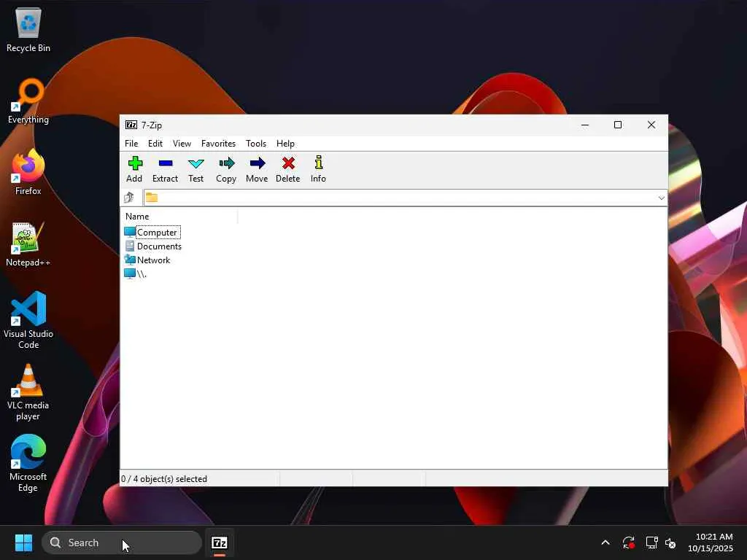Select the Computer icon in list
Screen dimensions: 747x560
pyautogui.click(x=130, y=232)
